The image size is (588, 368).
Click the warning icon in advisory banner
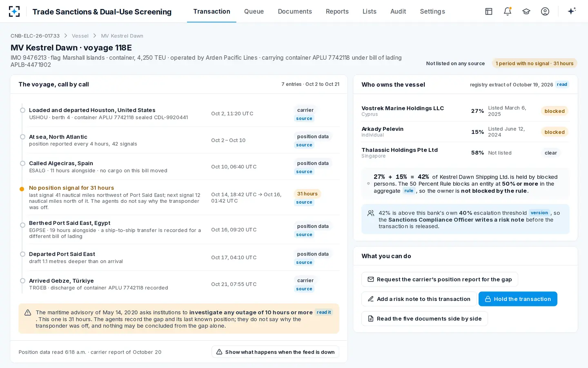click(x=28, y=313)
